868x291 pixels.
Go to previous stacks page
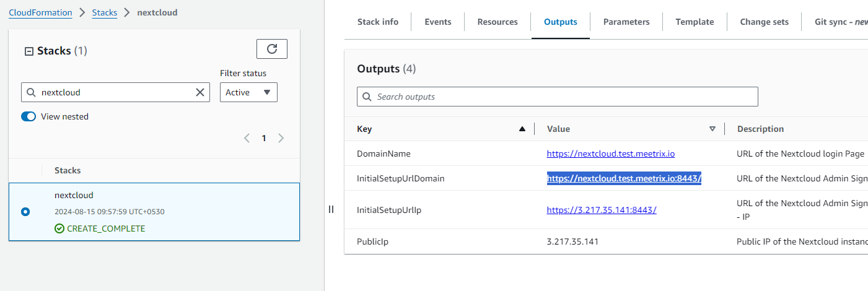247,138
